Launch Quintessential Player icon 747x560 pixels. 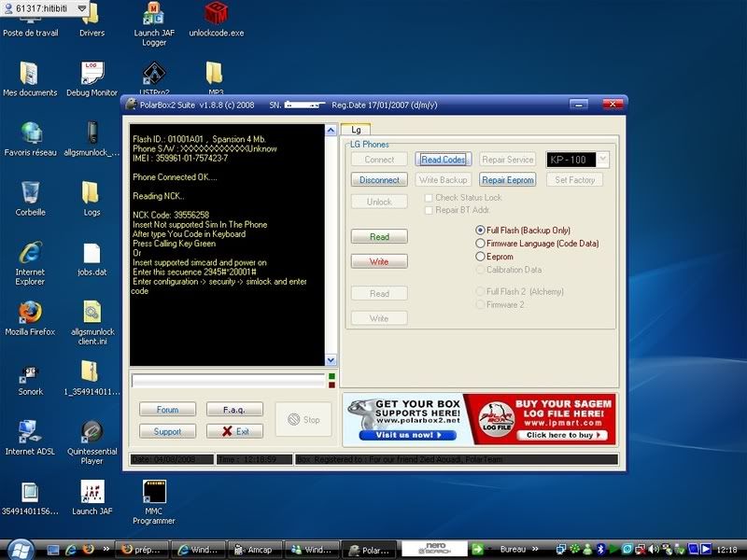pos(92,442)
